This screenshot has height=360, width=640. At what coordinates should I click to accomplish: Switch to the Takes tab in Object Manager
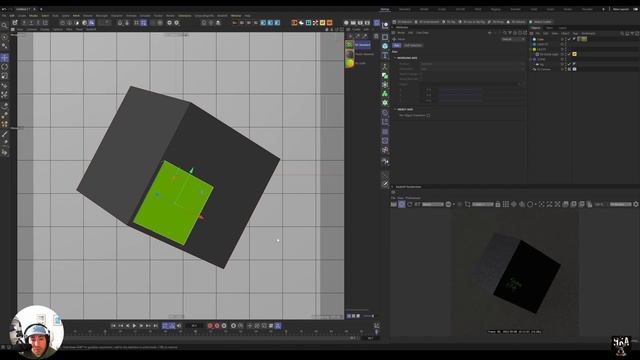point(549,28)
